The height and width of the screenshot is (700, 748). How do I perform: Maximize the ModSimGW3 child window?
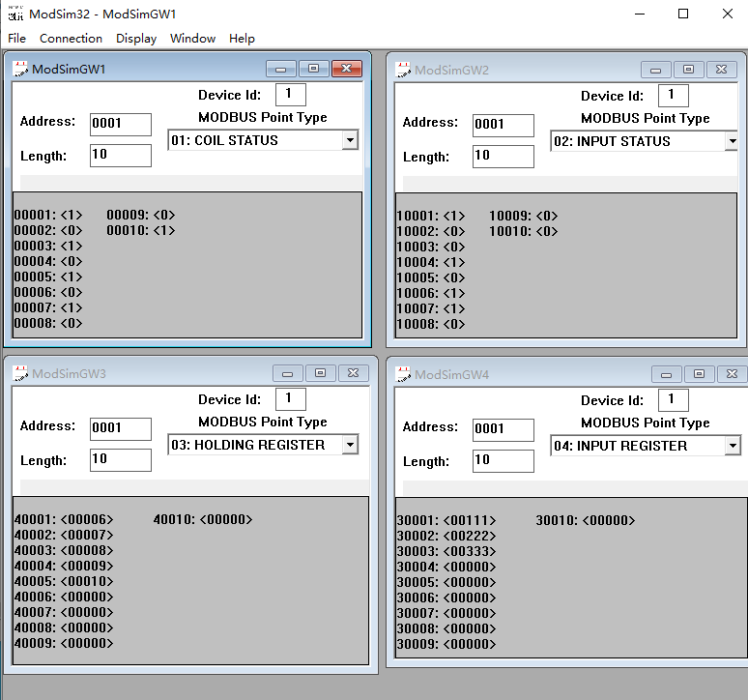(x=320, y=373)
